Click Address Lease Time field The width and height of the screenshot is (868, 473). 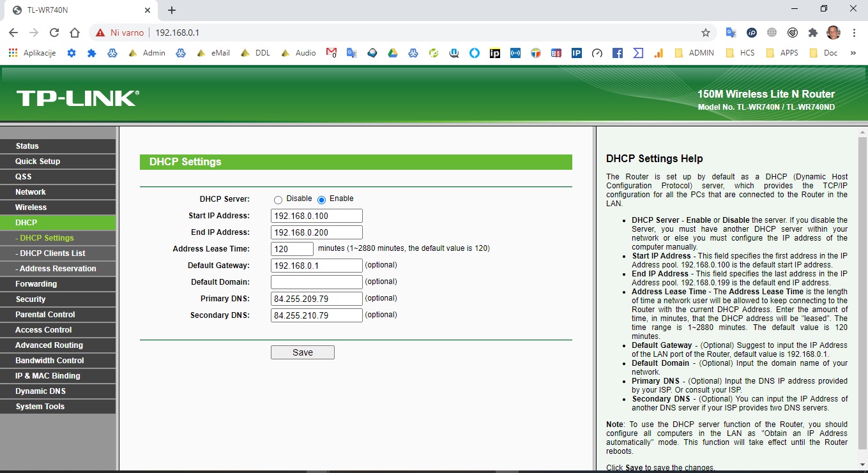tap(293, 249)
